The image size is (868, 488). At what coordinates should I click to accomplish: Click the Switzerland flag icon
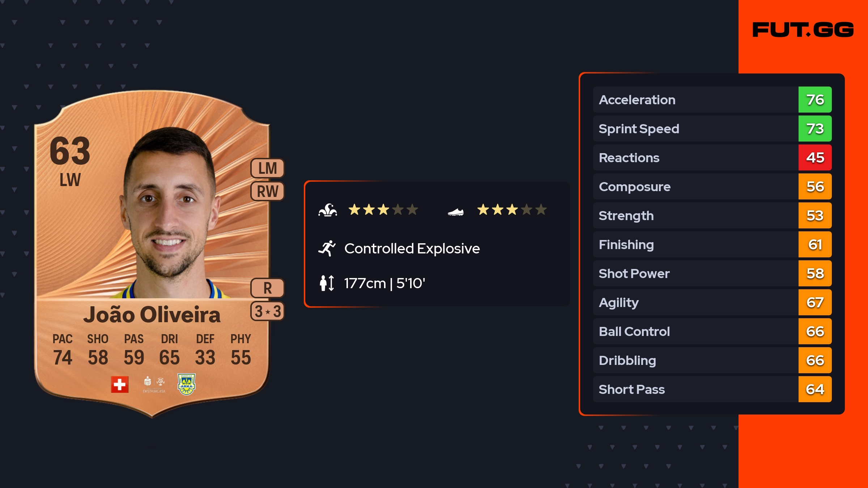point(120,384)
